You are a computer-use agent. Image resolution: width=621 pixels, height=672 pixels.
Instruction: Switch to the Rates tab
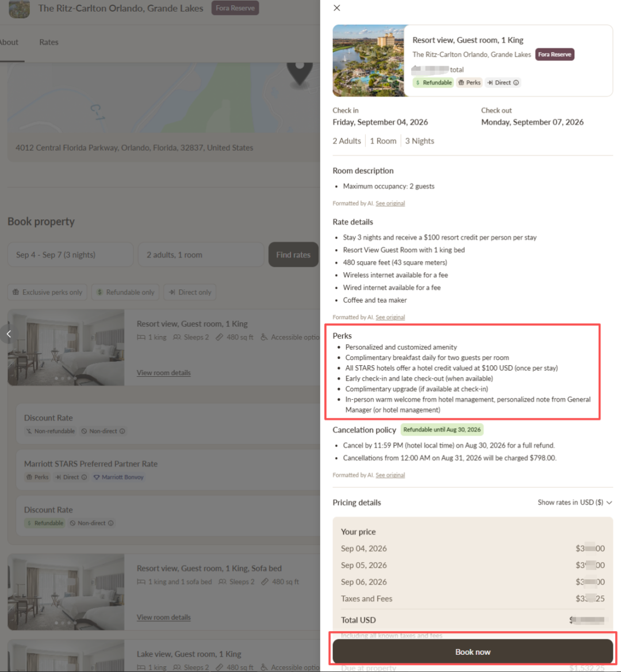point(49,42)
